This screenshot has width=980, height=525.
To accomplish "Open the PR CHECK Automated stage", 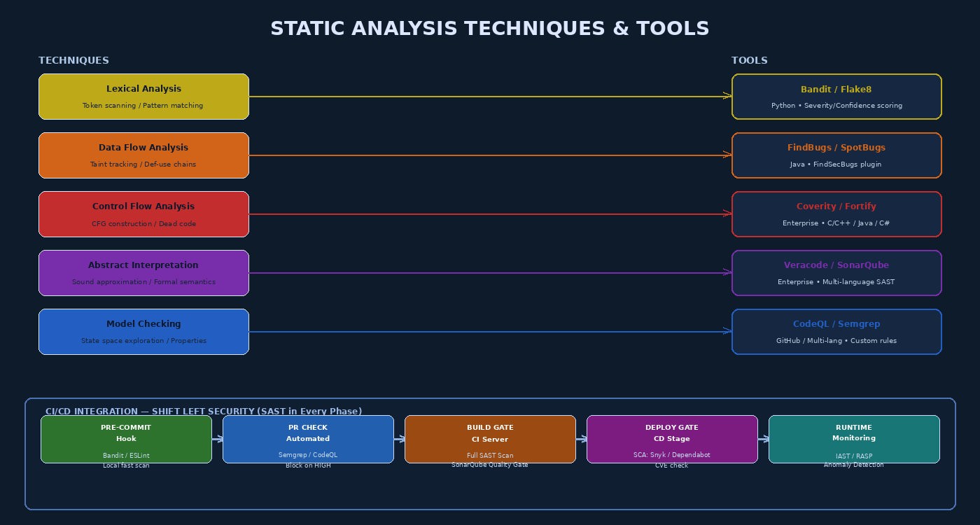I will 308,439.
